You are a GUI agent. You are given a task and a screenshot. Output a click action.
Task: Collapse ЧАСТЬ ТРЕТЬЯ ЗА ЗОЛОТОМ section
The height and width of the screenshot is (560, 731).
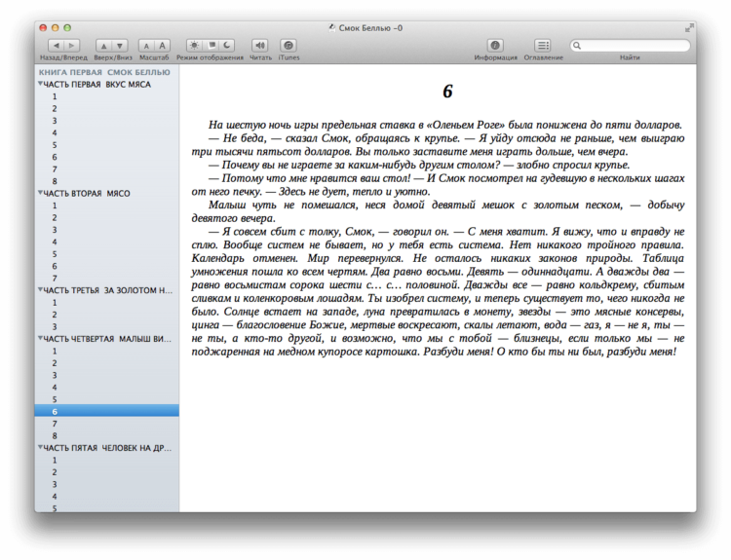pyautogui.click(x=40, y=290)
